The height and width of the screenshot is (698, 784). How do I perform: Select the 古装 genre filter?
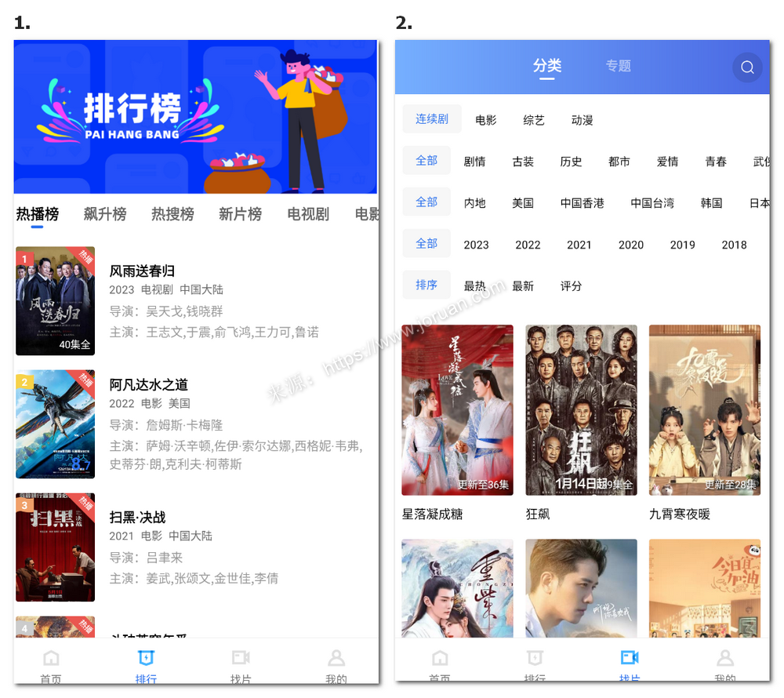click(x=523, y=162)
